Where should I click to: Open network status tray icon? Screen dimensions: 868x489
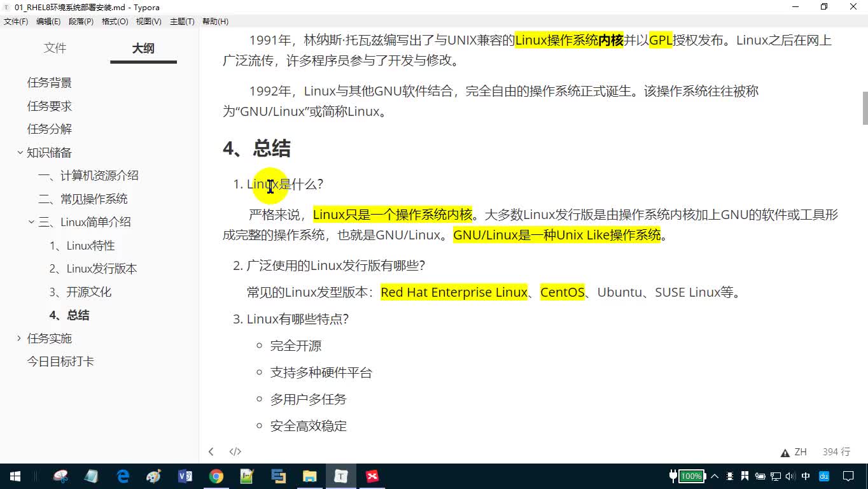(775, 476)
